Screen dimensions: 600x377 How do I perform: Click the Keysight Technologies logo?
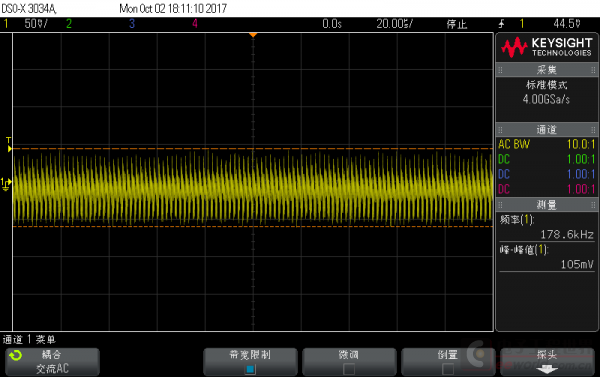[x=547, y=47]
